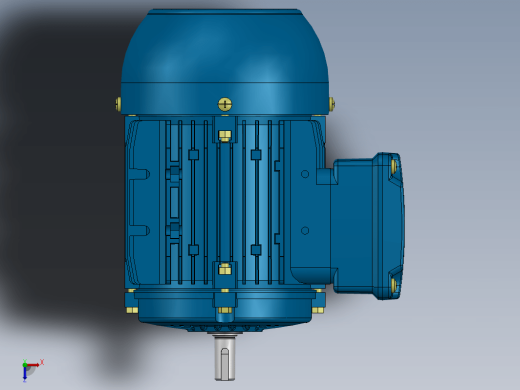Viewport: 520px width, 390px height.
Task: Select the brass screw on fan cover's left edge
Action: (118, 104)
